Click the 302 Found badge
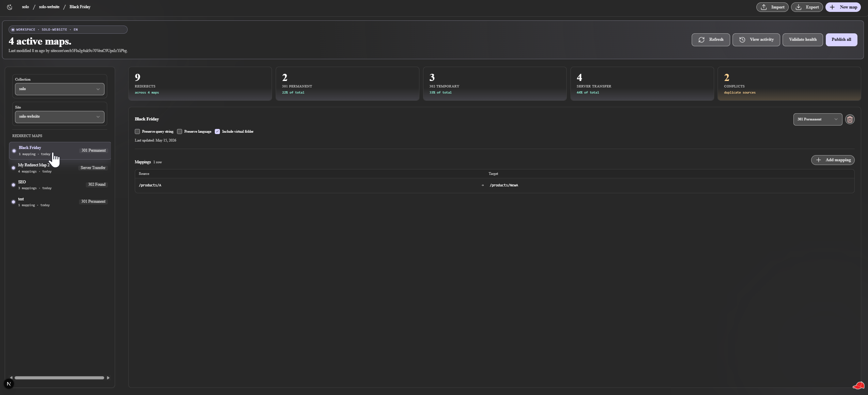The height and width of the screenshot is (395, 868). (x=97, y=184)
